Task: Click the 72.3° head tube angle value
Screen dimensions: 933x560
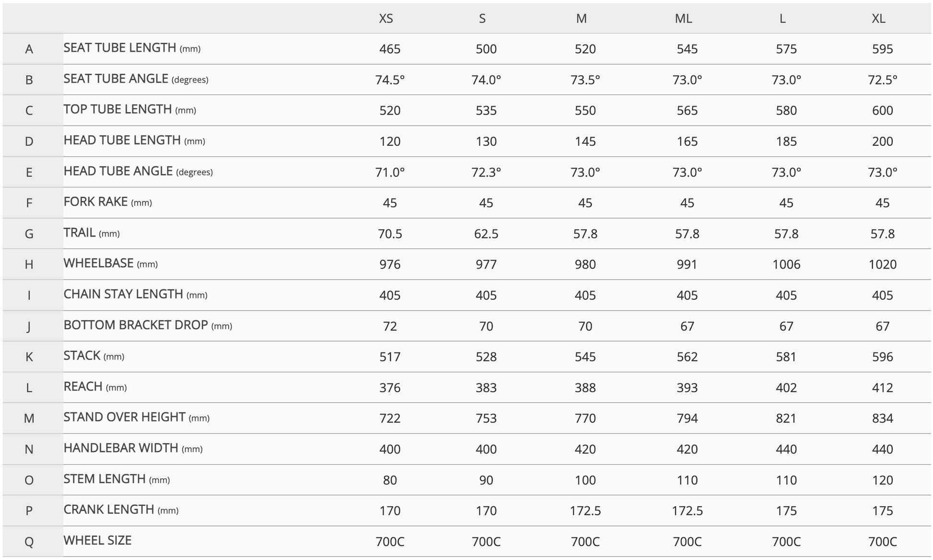Action: pos(486,172)
